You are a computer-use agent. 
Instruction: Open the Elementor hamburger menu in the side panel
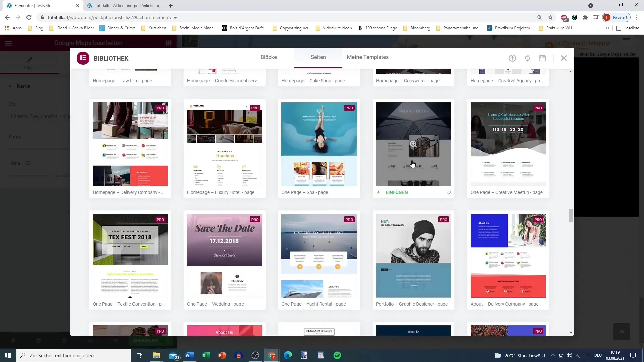[x=8, y=43]
